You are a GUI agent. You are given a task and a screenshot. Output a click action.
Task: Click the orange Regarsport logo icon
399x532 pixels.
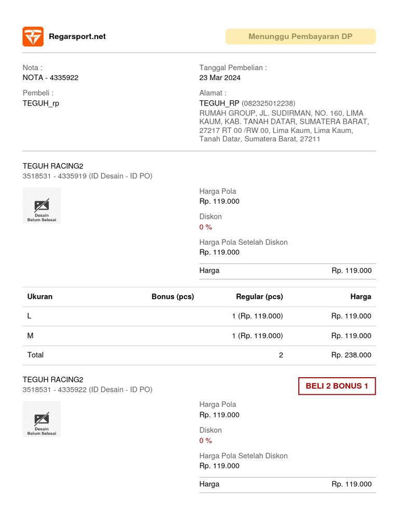click(33, 36)
